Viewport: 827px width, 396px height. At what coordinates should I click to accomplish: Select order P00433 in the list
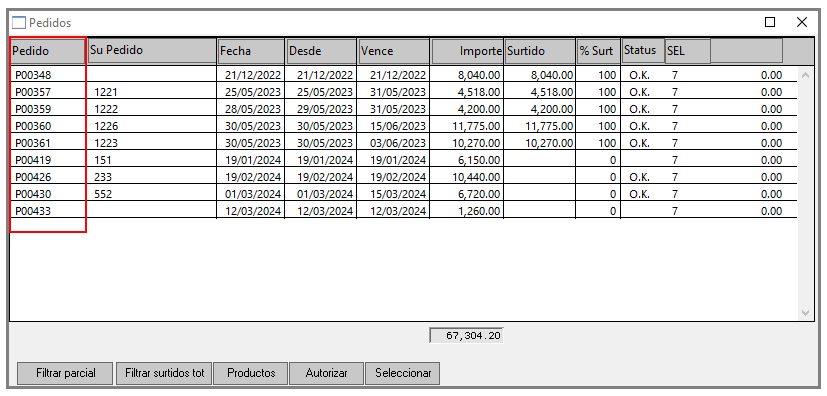(403, 211)
